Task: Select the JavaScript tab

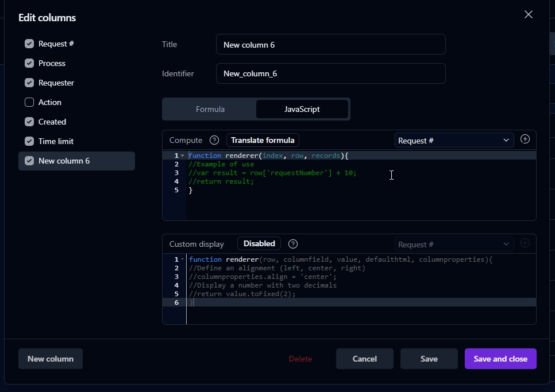Action: (302, 109)
